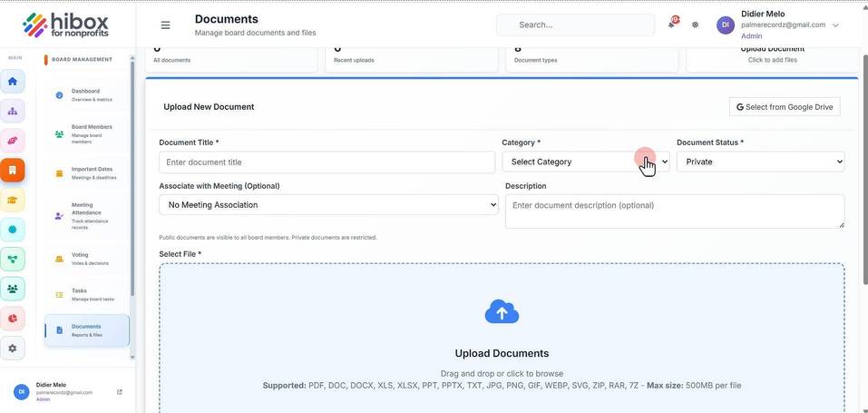Screen dimensions: 868x413
Task: Click the Document Title input field
Action: click(x=327, y=162)
